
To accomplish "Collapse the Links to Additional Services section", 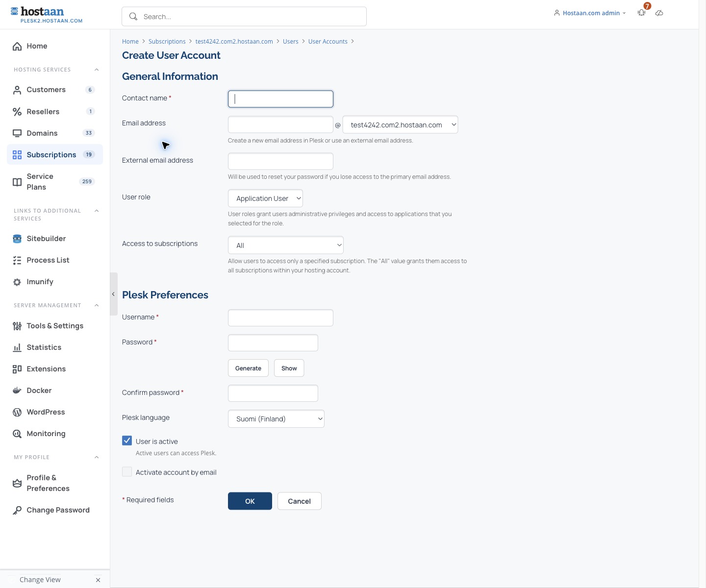I will point(97,211).
